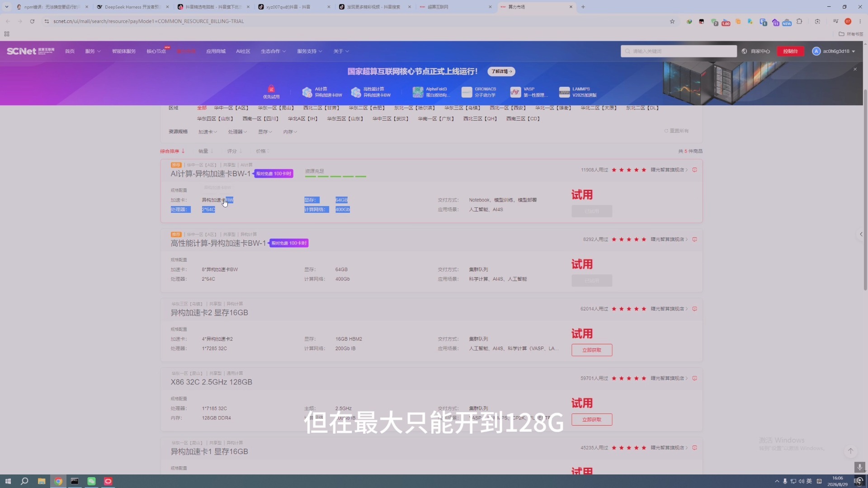The height and width of the screenshot is (488, 868).
Task: Expand the side panel chevron at right edge
Action: 861,234
